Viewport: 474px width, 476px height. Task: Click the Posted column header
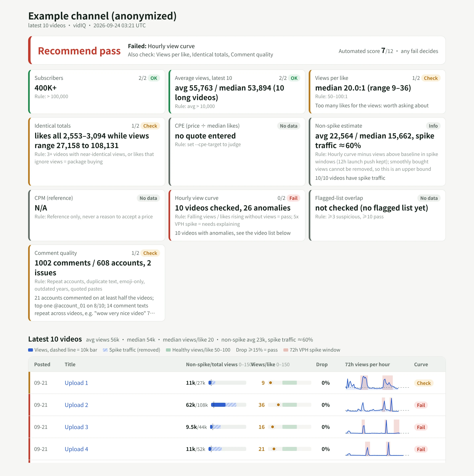click(42, 364)
